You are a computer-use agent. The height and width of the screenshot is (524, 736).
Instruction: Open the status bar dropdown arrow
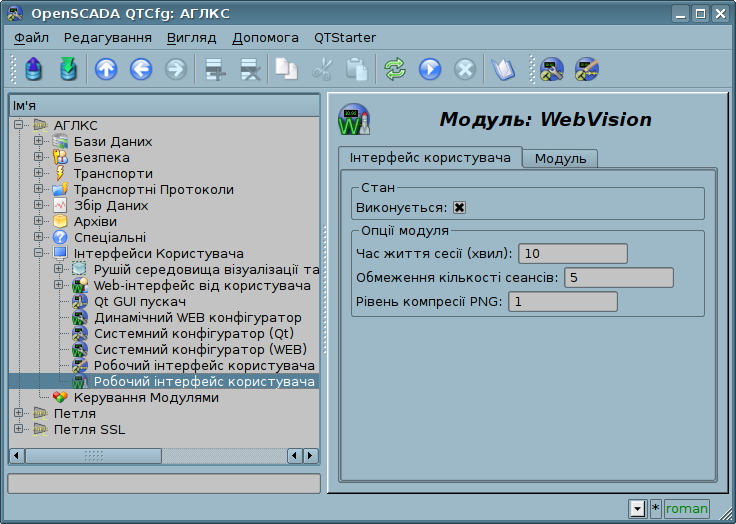pyautogui.click(x=637, y=509)
